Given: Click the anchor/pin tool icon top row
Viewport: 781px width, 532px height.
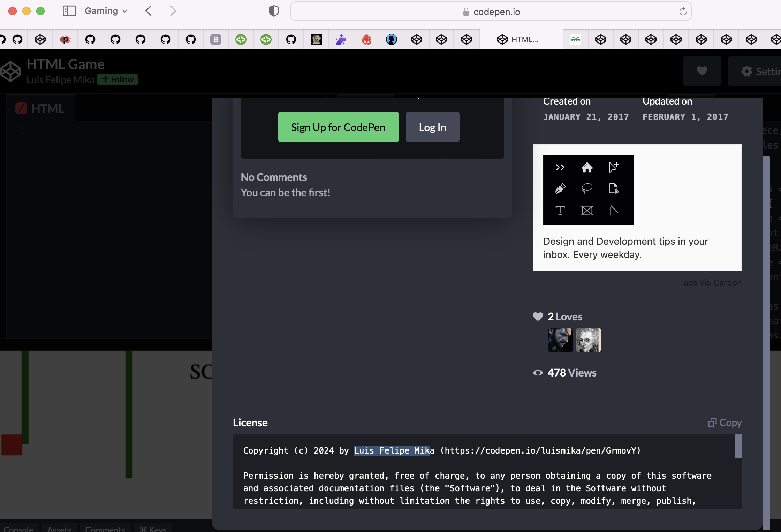Looking at the screenshot, I should [x=613, y=167].
